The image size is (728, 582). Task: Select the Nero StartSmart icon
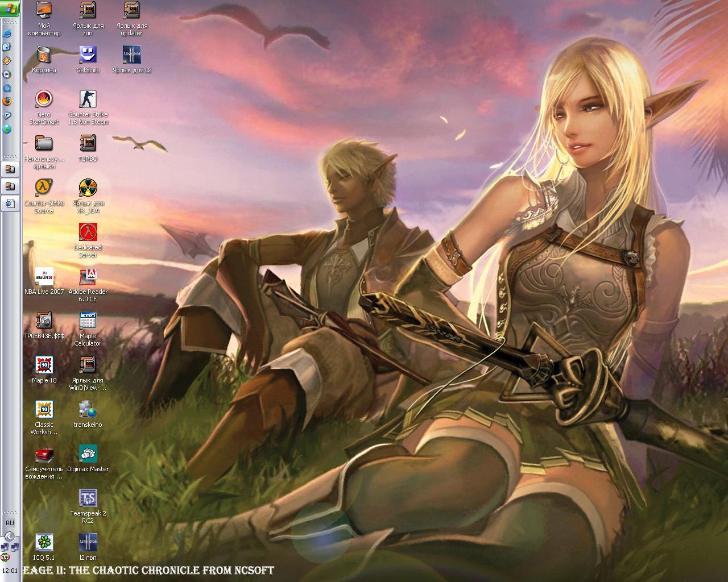(44, 107)
